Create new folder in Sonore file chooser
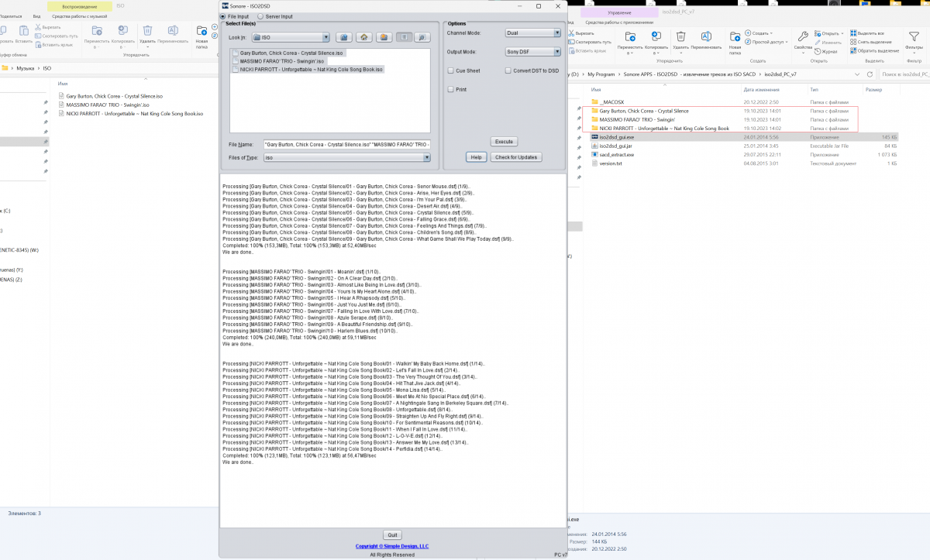 383,37
